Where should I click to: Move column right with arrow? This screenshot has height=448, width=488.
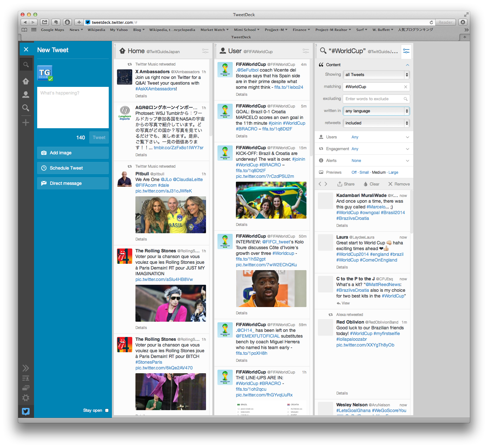[x=326, y=184]
